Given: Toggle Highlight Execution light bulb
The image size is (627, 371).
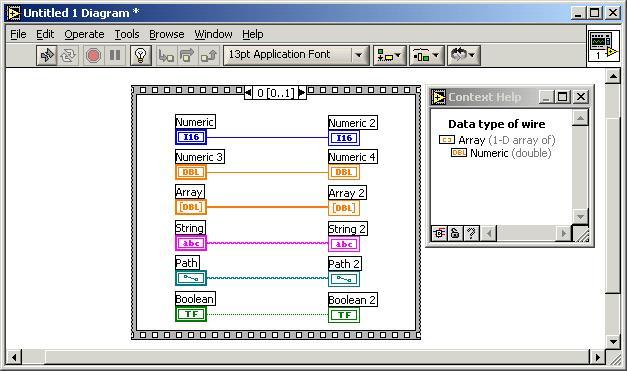Looking at the screenshot, I should 140,55.
